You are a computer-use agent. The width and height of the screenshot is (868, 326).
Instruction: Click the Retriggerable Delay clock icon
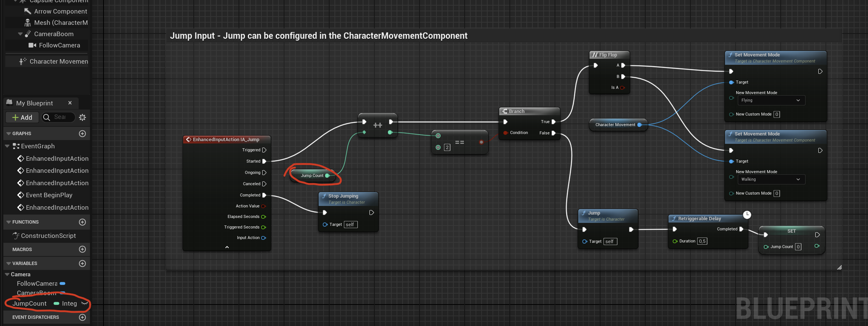pyautogui.click(x=747, y=215)
